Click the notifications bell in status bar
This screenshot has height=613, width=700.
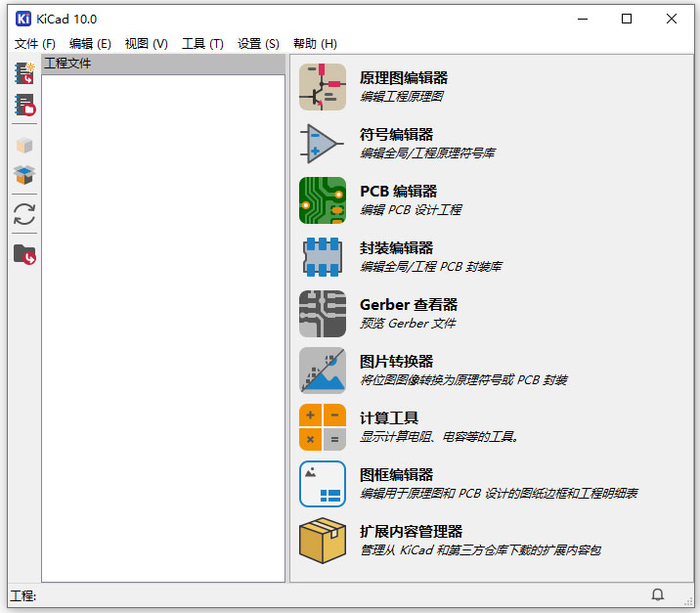(658, 594)
